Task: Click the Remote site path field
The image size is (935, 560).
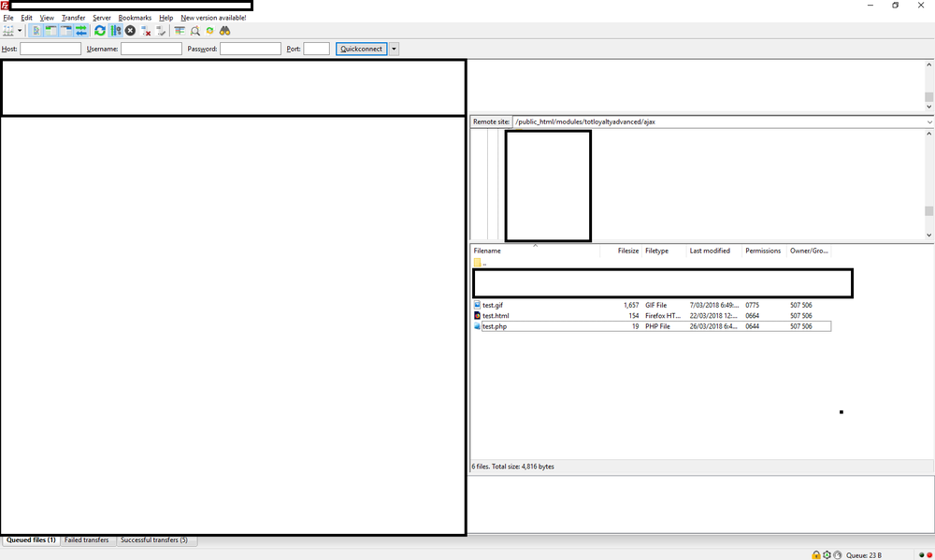Action: click(718, 122)
